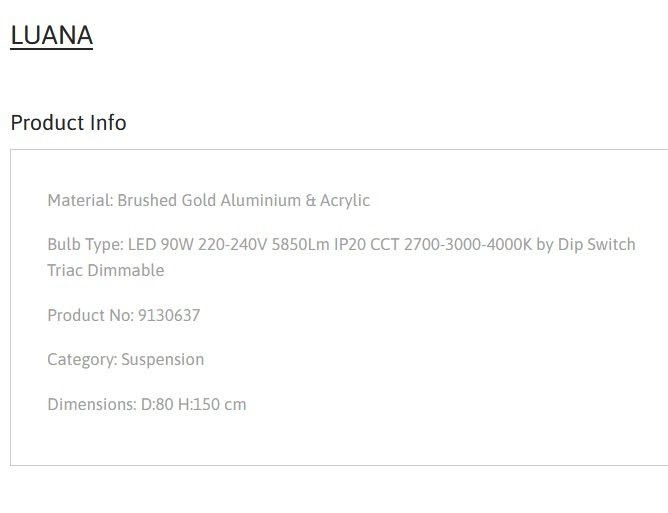668x513 pixels.
Task: Click the 220-240V voltage text
Action: (x=233, y=245)
